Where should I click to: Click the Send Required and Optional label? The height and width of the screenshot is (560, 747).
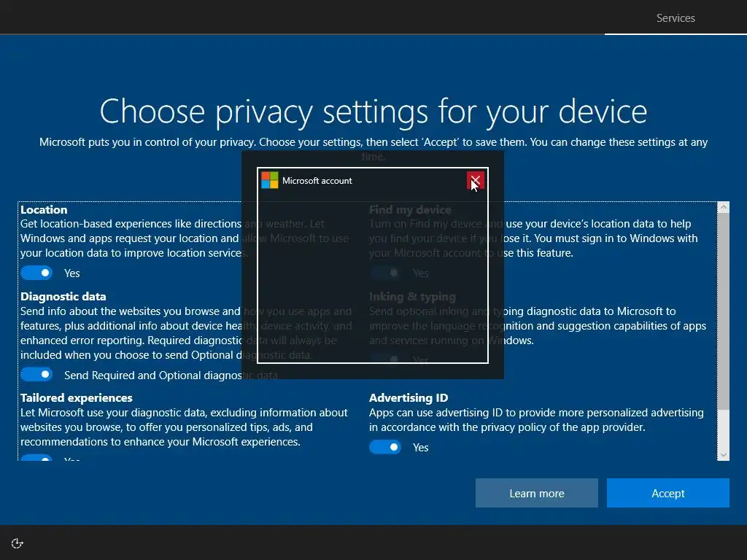coord(171,376)
